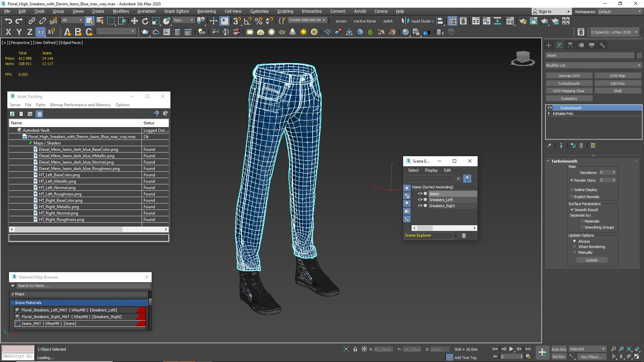Viewport: 644px width, 362px height.
Task: Click the Undo arrow icon
Action: pos(8,21)
